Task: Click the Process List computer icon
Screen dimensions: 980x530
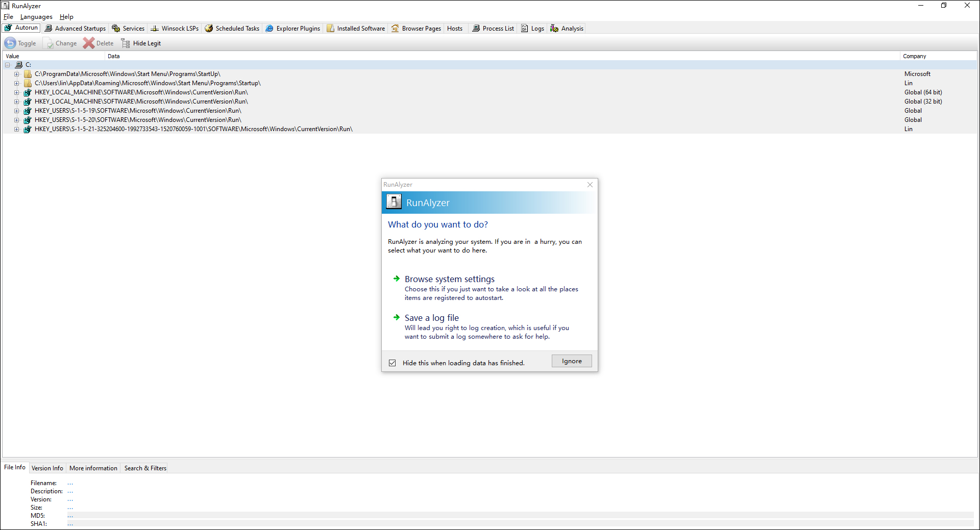Action: click(476, 29)
